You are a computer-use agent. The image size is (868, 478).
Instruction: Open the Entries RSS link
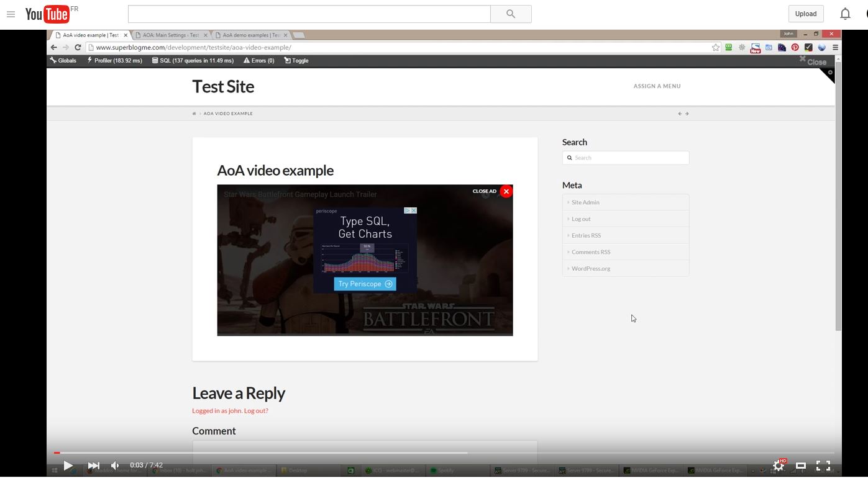(x=586, y=235)
